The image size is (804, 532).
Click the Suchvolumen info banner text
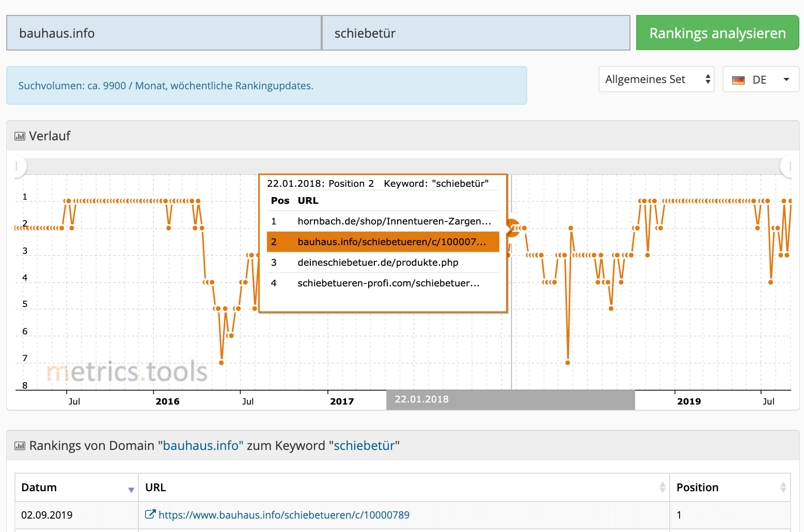(x=166, y=86)
